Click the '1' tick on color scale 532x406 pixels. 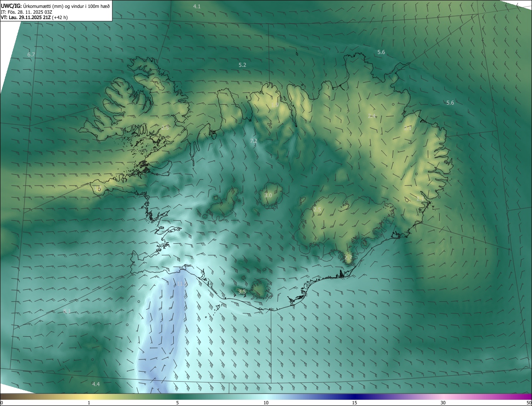pos(89,403)
